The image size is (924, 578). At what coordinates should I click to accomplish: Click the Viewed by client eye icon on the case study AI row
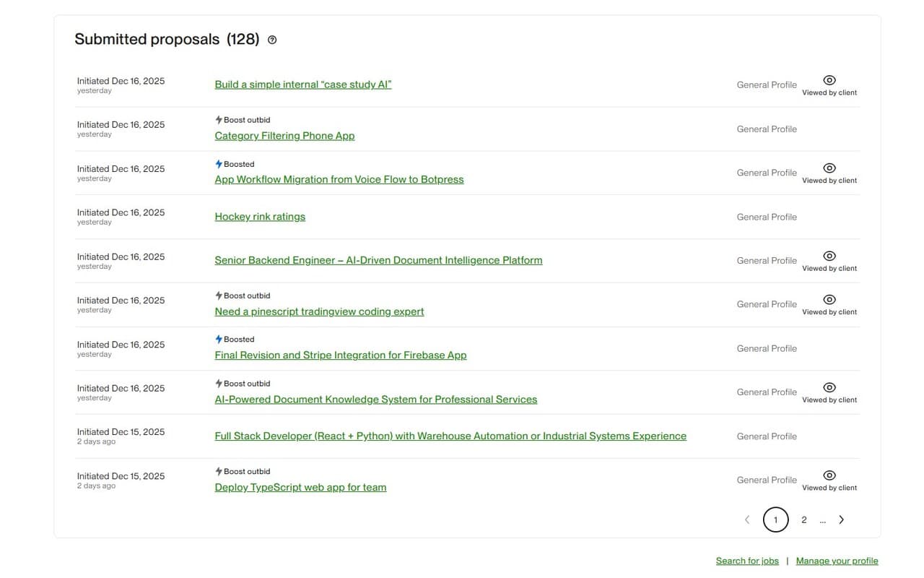(829, 79)
